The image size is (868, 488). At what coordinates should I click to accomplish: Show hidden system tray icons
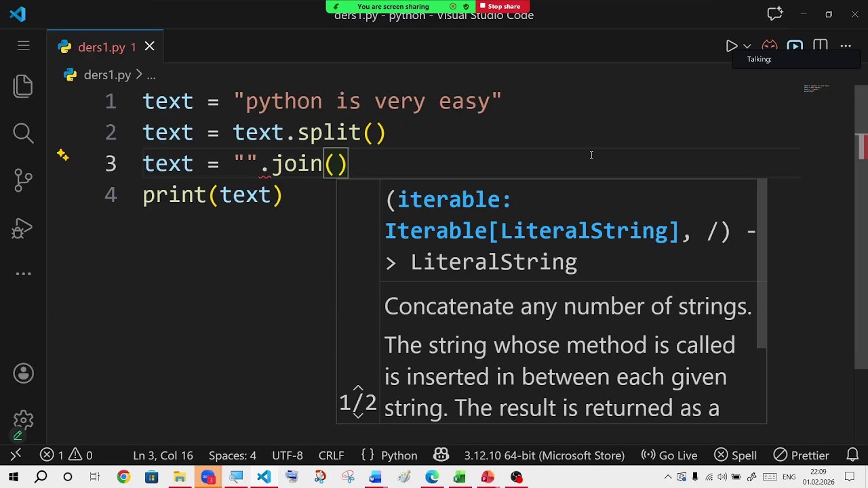pos(668,477)
